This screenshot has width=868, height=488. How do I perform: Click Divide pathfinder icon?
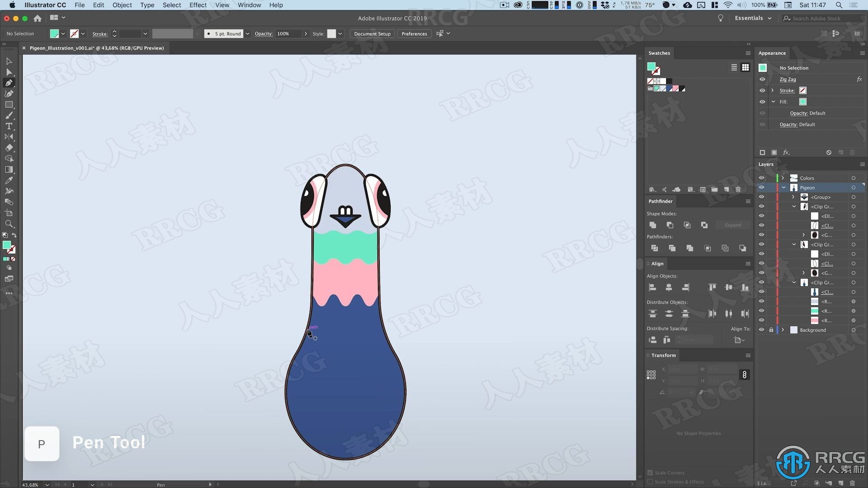654,248
